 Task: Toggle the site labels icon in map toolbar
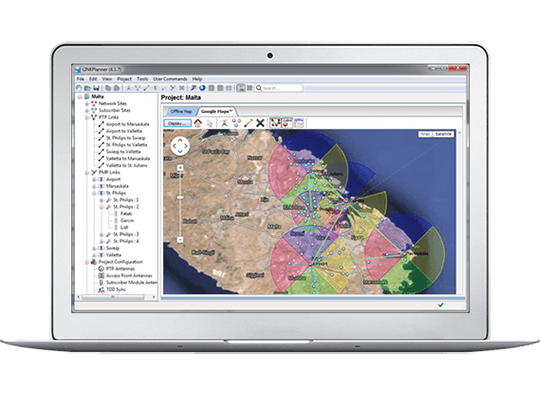click(287, 123)
